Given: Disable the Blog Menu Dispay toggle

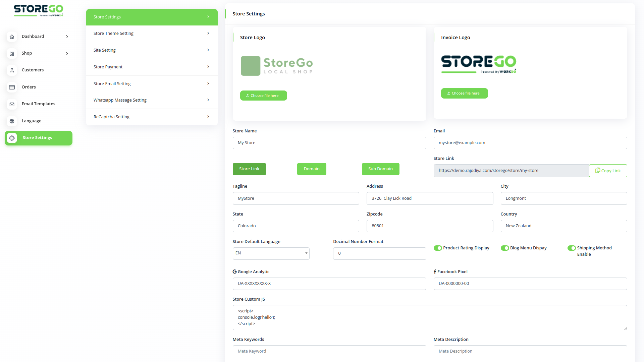Looking at the screenshot, I should point(505,248).
